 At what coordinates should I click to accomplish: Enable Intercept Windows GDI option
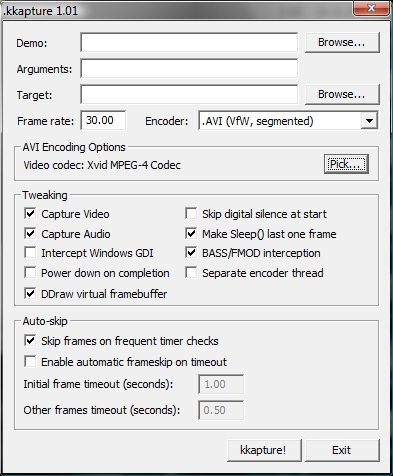click(30, 253)
